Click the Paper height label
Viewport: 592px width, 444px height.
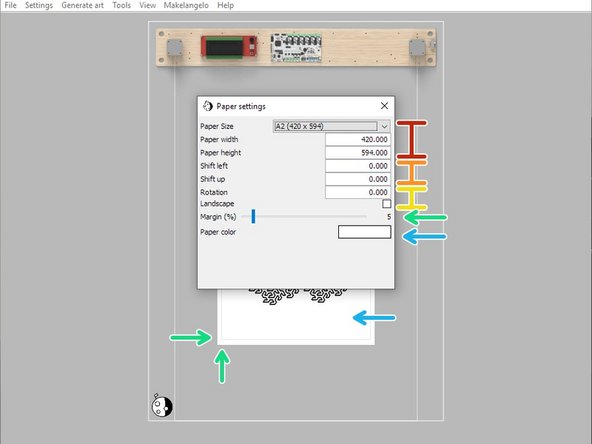click(220, 153)
